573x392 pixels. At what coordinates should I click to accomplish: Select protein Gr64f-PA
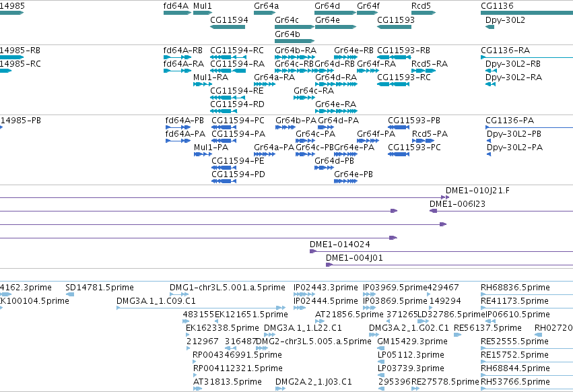pos(368,141)
